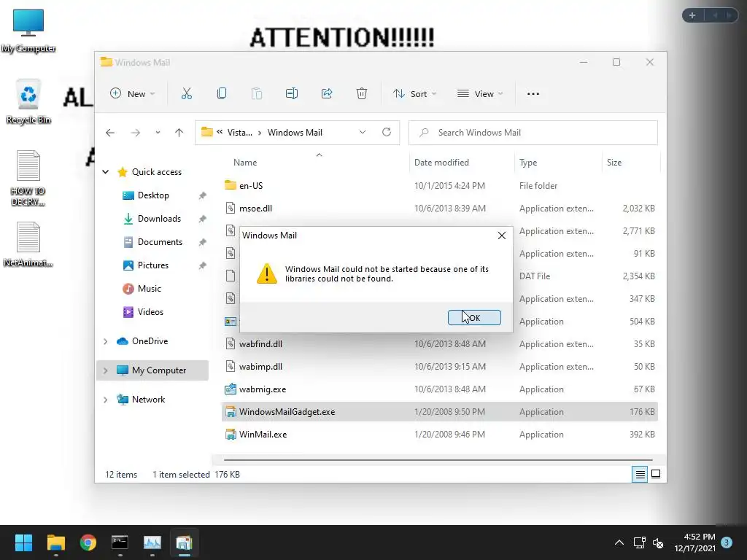The width and height of the screenshot is (747, 560).
Task: Go forward with the right arrow
Action: [x=136, y=133]
